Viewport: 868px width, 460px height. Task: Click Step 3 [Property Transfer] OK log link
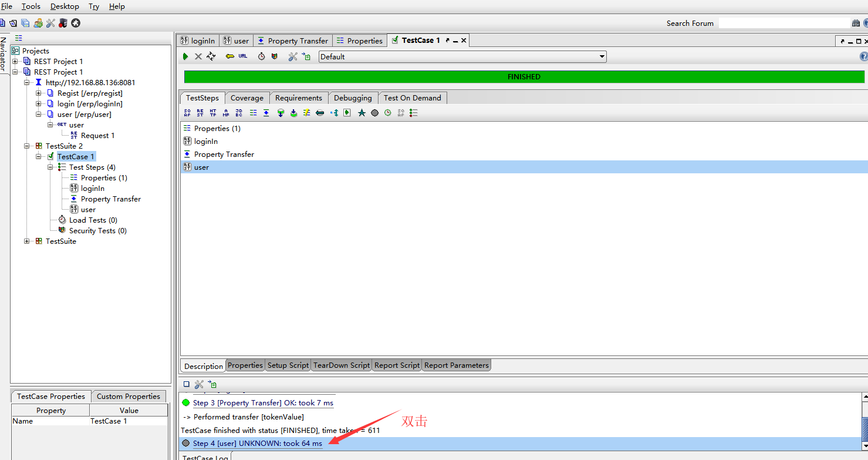click(x=263, y=403)
